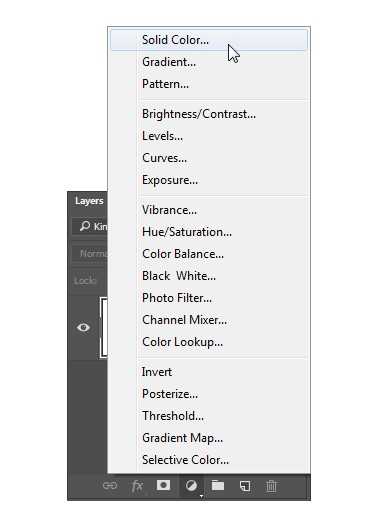The height and width of the screenshot is (529, 373).
Task: Open the Normal blend mode dropdown
Action: pos(90,253)
